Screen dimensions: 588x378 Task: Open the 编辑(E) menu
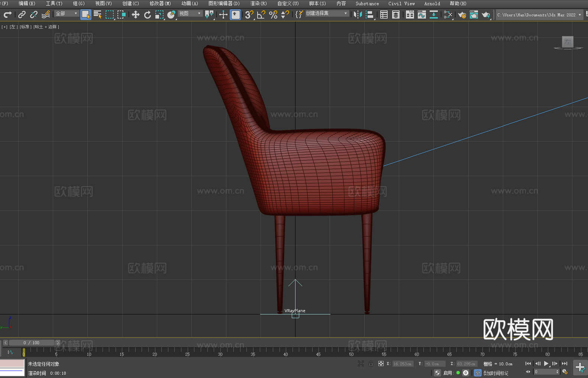[27, 3]
